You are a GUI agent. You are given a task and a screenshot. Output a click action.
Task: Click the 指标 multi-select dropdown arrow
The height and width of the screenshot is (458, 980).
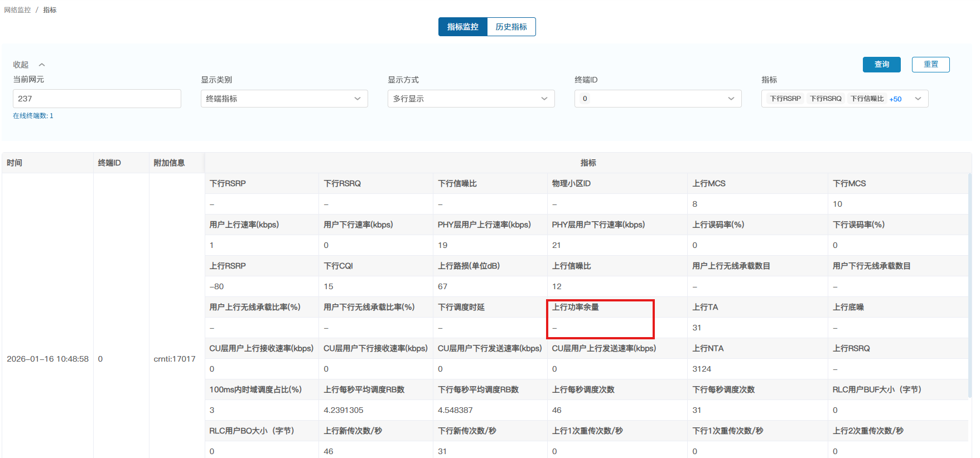[x=918, y=99]
